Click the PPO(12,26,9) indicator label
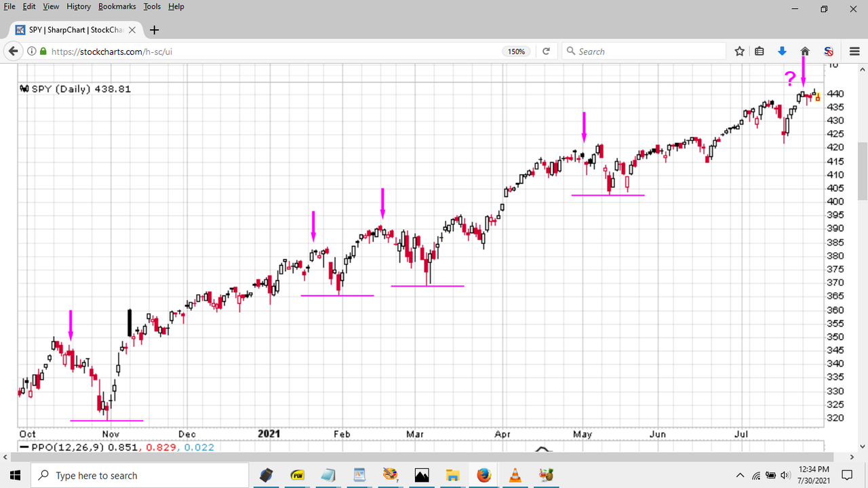Image resolution: width=868 pixels, height=488 pixels. tap(117, 447)
